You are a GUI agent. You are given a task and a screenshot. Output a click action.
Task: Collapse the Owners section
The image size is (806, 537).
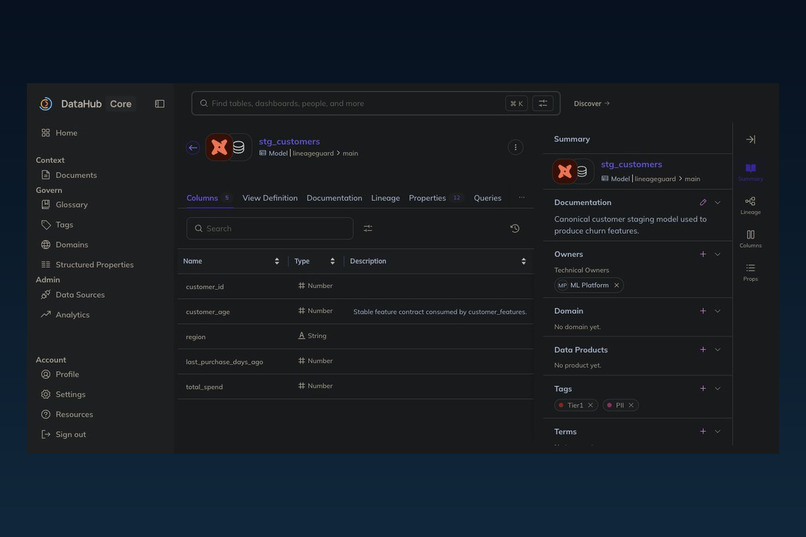[x=718, y=254]
